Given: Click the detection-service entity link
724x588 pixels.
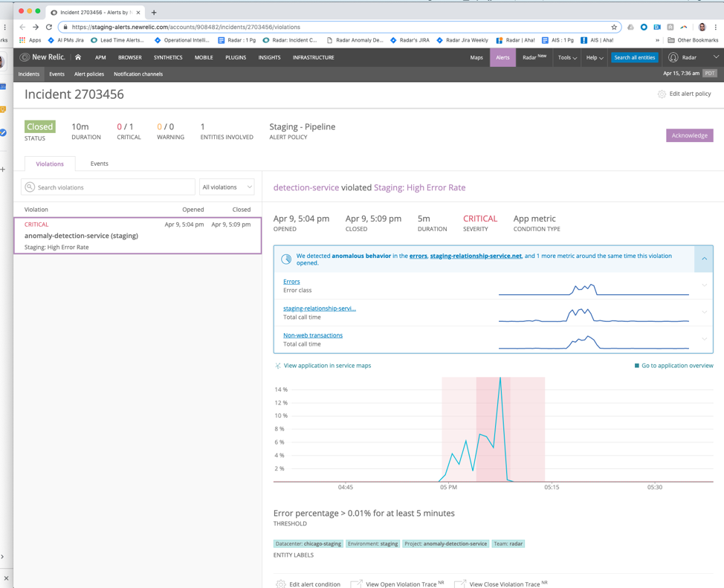Looking at the screenshot, I should pyautogui.click(x=306, y=187).
